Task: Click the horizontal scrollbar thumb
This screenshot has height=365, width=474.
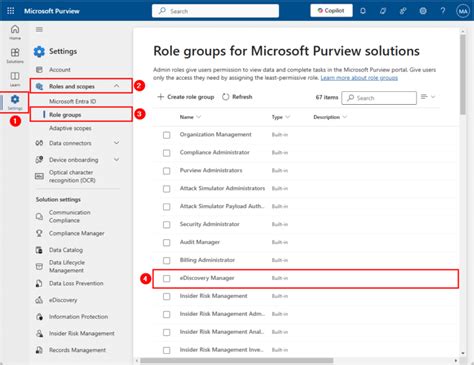Action: pos(236,361)
